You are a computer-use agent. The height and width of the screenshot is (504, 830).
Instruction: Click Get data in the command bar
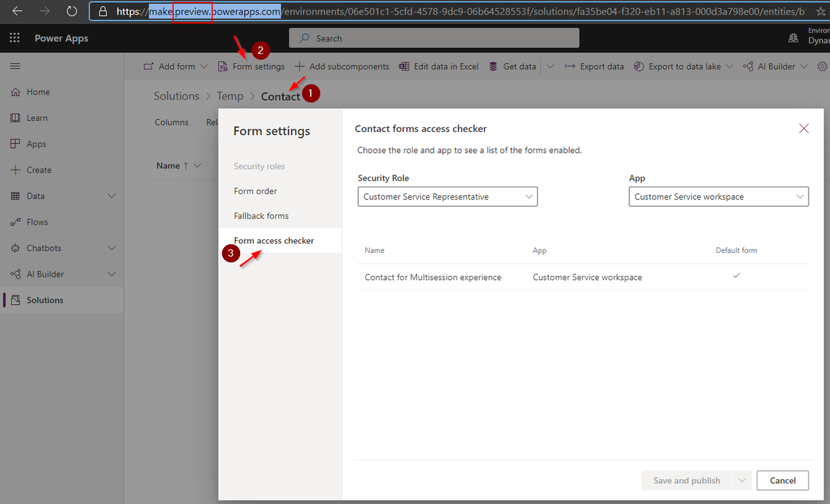(x=513, y=66)
